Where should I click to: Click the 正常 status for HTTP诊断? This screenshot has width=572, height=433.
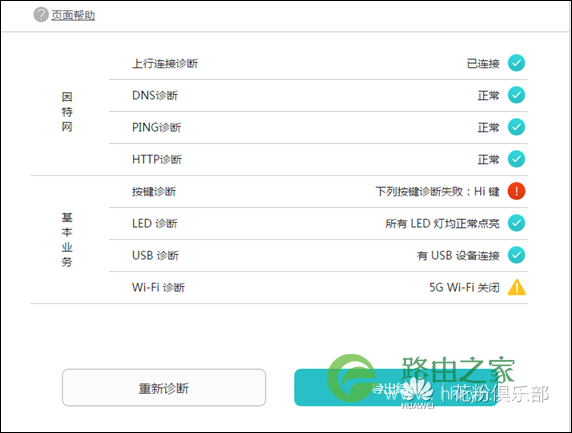[x=488, y=159]
